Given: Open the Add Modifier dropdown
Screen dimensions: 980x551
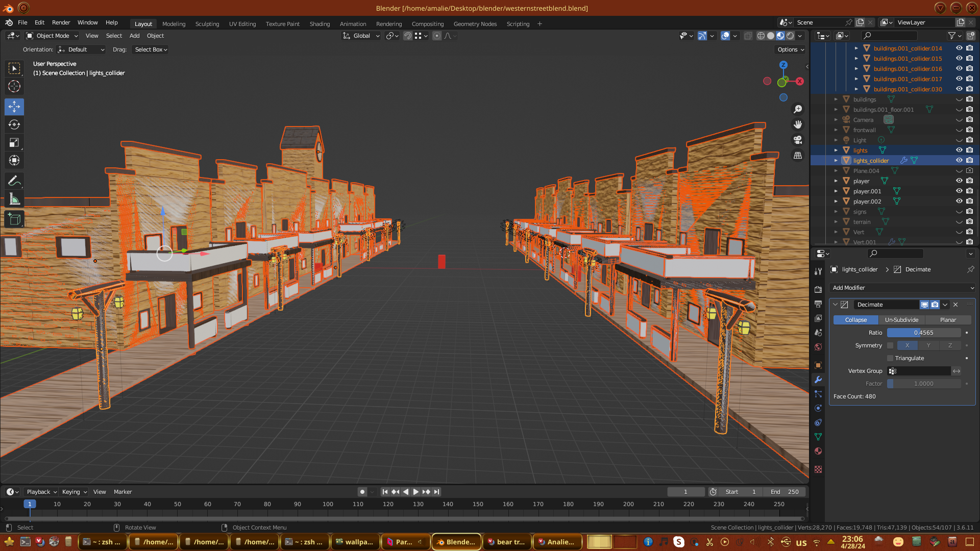Looking at the screenshot, I should tap(902, 288).
